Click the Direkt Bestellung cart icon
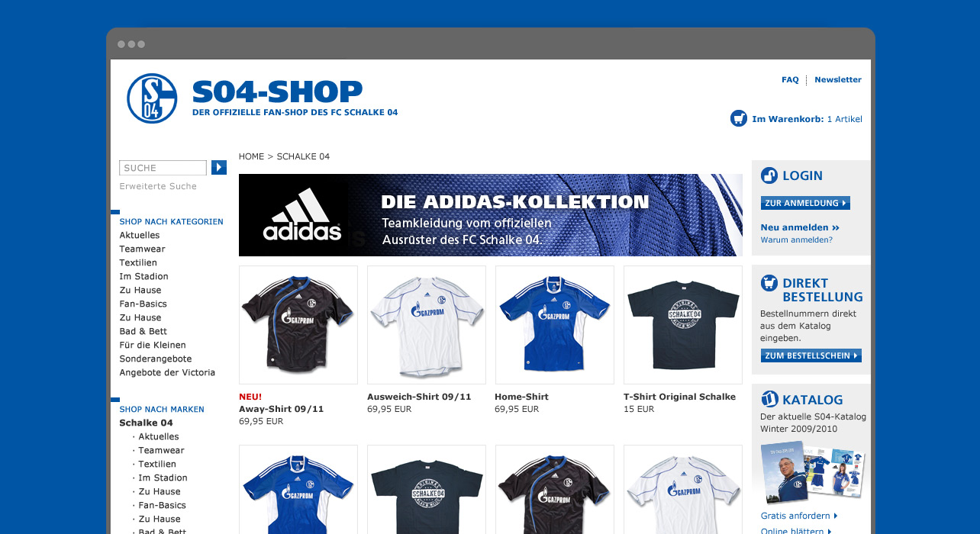 (769, 283)
